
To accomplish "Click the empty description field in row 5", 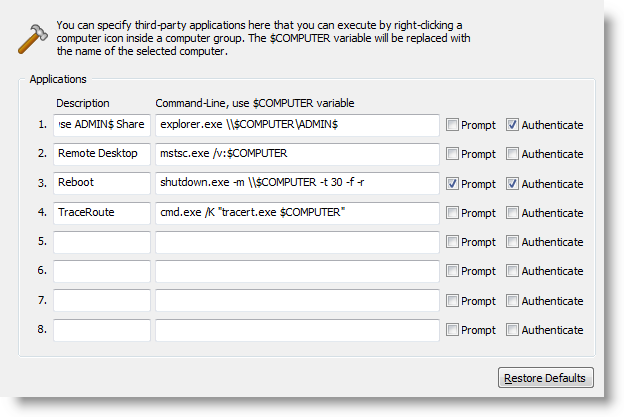I will (x=102, y=242).
